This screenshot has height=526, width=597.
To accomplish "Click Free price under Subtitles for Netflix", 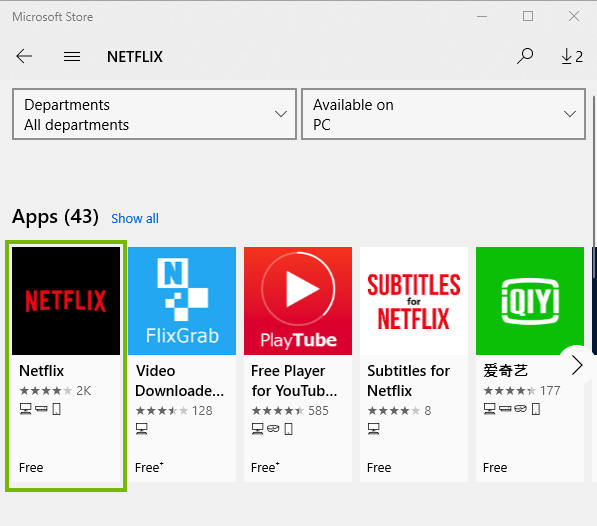I will [x=379, y=467].
